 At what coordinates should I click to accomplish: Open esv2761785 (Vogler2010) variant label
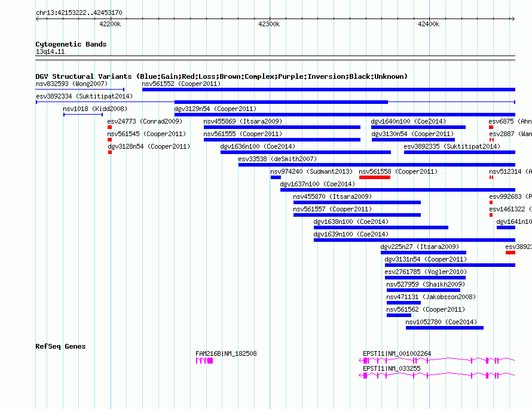(x=426, y=272)
